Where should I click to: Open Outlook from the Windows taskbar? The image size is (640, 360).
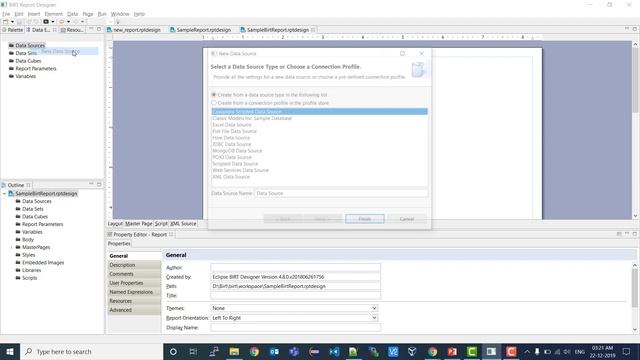(x=274, y=351)
